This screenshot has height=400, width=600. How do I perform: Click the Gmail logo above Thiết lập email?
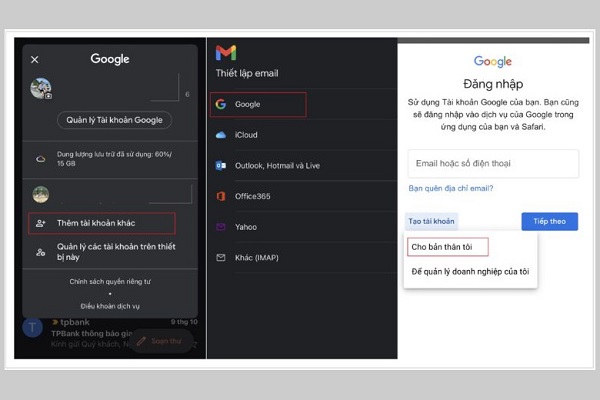click(226, 53)
